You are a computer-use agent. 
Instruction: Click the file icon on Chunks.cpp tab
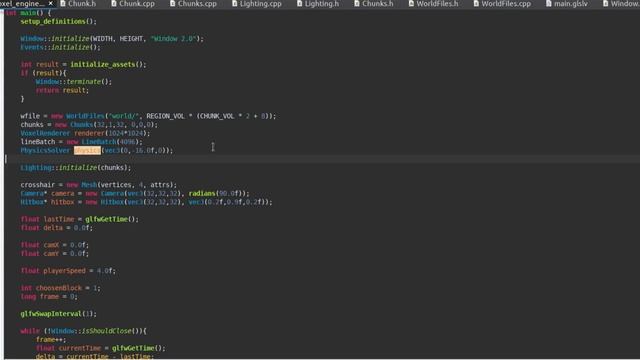point(173,4)
